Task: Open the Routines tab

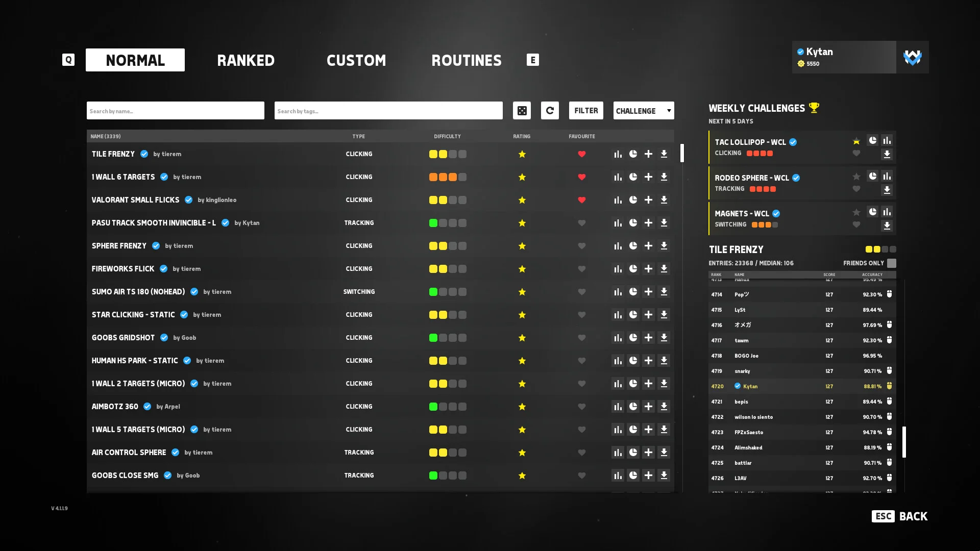Action: click(466, 60)
